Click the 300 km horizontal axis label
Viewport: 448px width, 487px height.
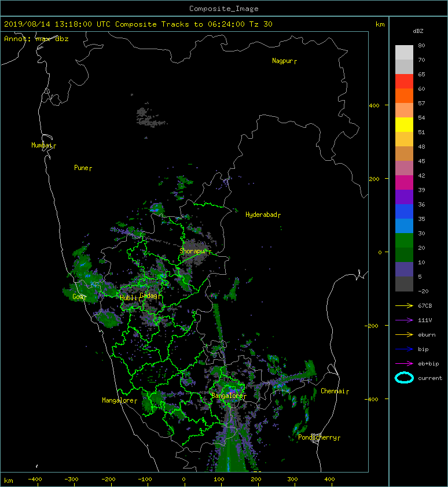(x=292, y=479)
